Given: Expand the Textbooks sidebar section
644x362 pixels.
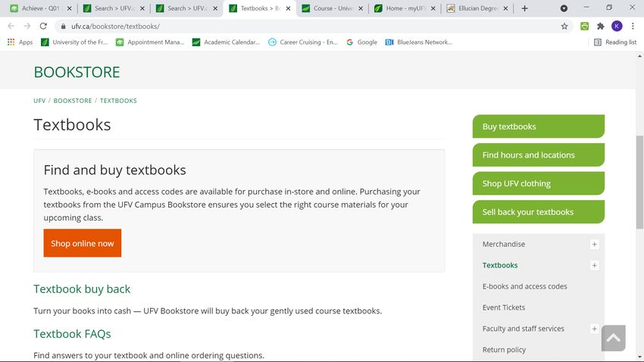Looking at the screenshot, I should click(x=594, y=266).
